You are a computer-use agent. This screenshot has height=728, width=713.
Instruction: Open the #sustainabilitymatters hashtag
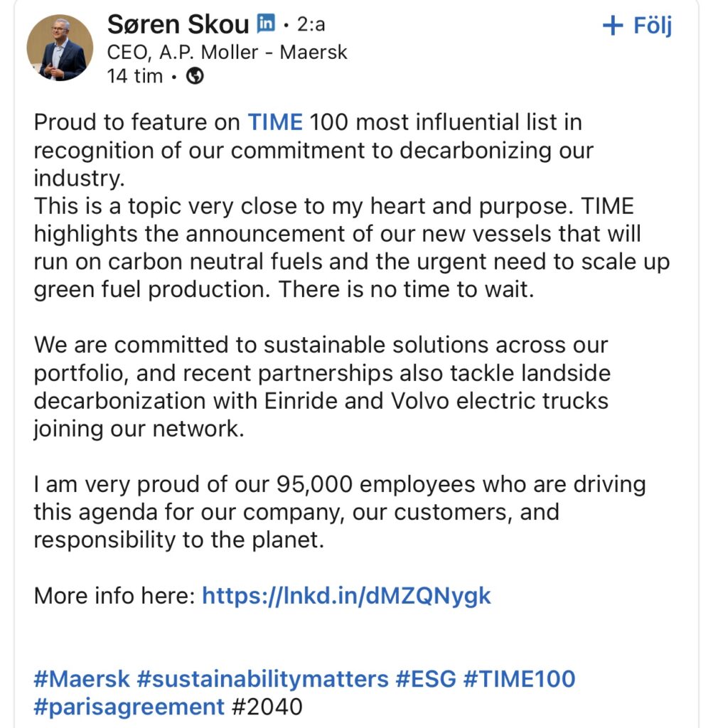coord(263,679)
